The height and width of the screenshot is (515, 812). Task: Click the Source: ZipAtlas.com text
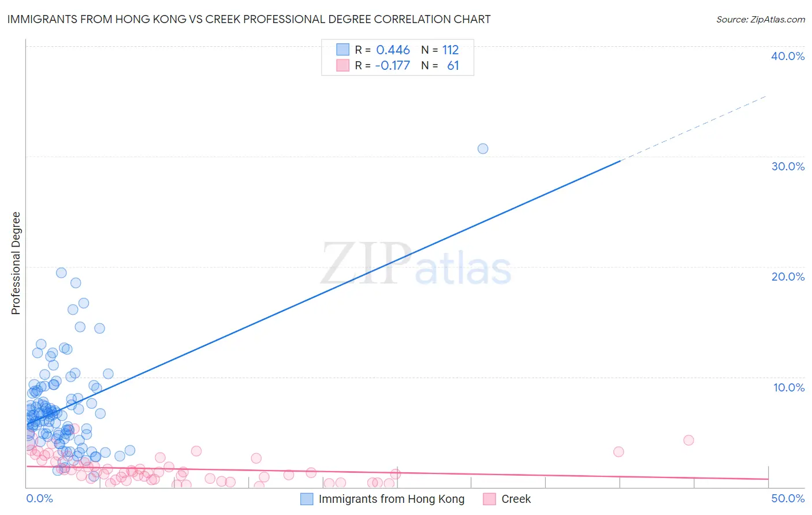click(761, 19)
